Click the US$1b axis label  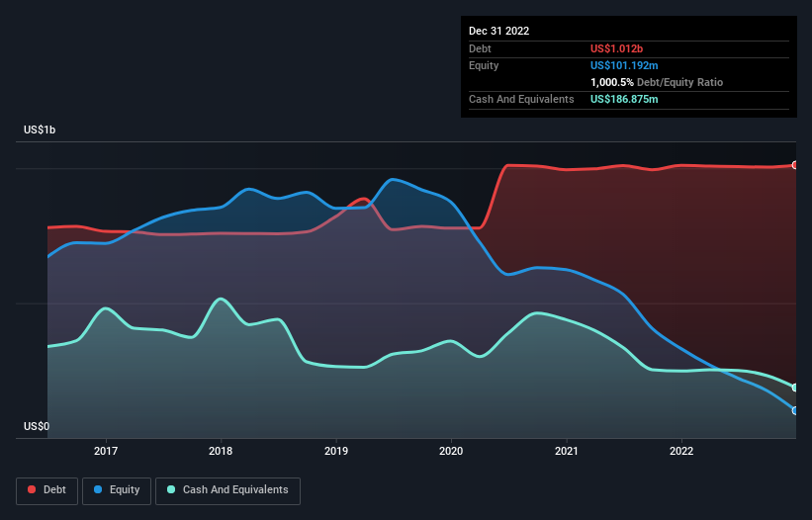[x=40, y=130]
